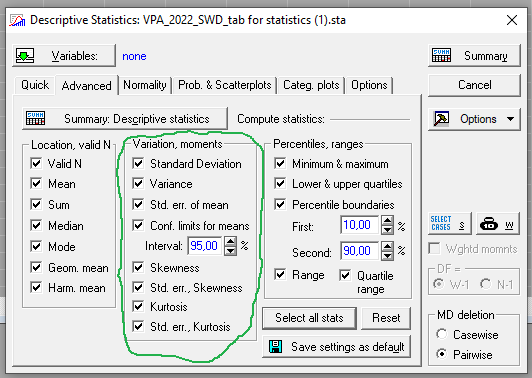The height and width of the screenshot is (378, 532).
Task: Increase Second percentile with up arrow
Action: click(387, 246)
